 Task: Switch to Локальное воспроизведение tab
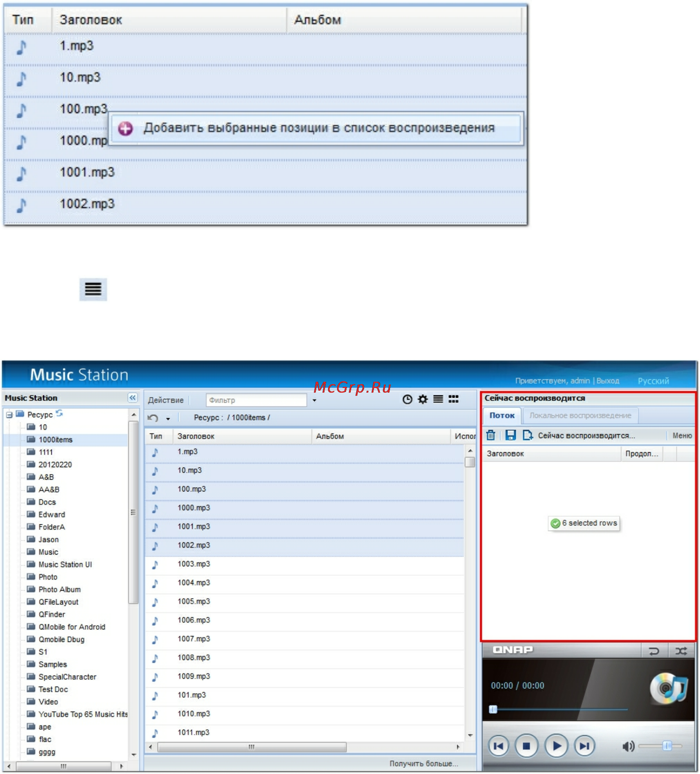tap(580, 415)
